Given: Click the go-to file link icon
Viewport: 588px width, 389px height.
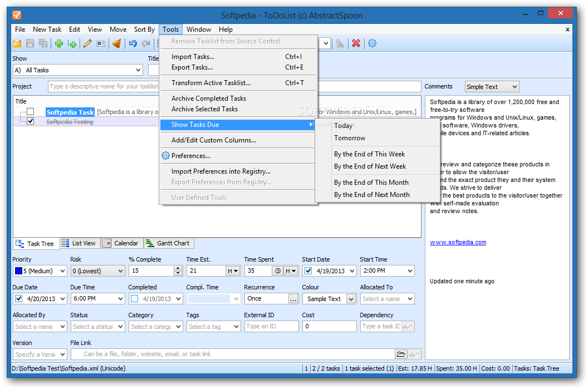Looking at the screenshot, I should pos(414,354).
